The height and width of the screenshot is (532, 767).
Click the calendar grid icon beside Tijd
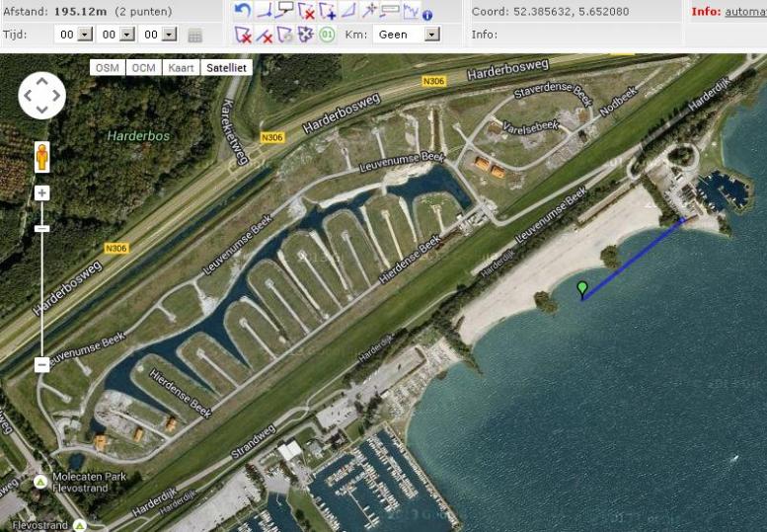pyautogui.click(x=195, y=36)
